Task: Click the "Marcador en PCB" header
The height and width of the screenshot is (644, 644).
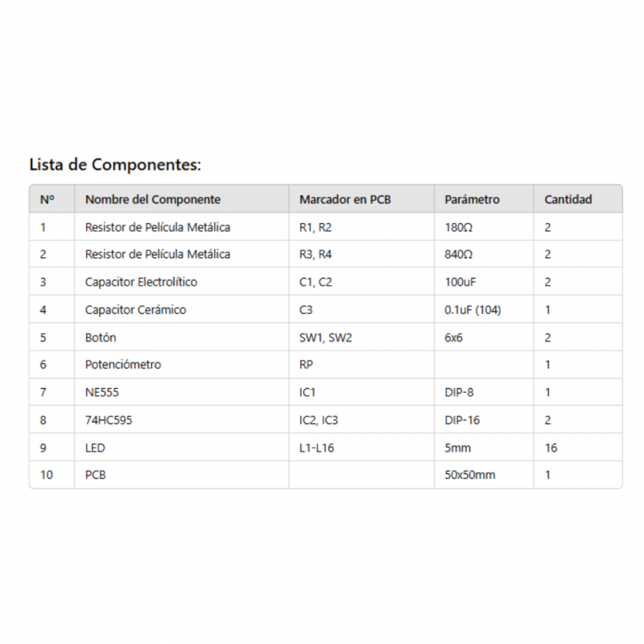Action: point(345,200)
